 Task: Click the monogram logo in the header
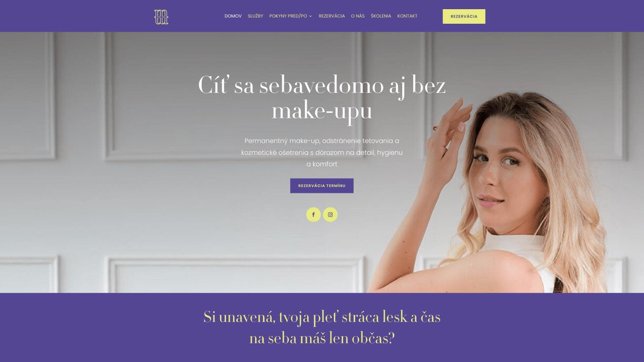tap(161, 17)
